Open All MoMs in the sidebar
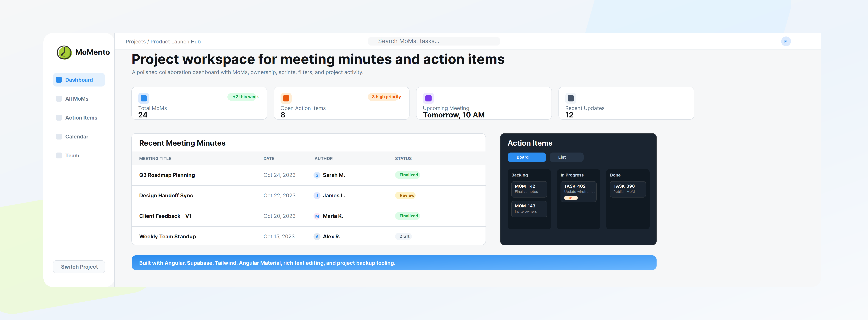Image resolution: width=868 pixels, height=320 pixels. 77,99
